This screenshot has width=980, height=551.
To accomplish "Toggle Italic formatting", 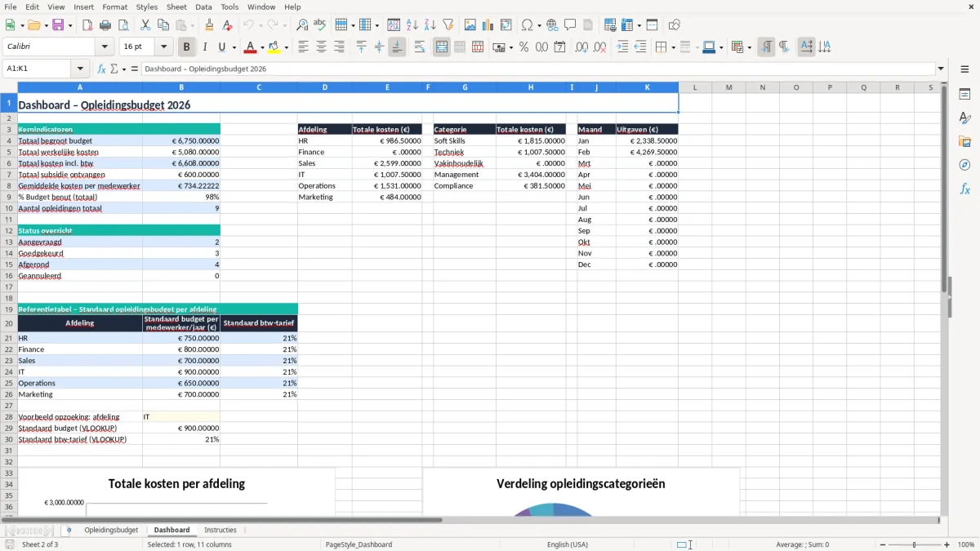I will 204,47.
